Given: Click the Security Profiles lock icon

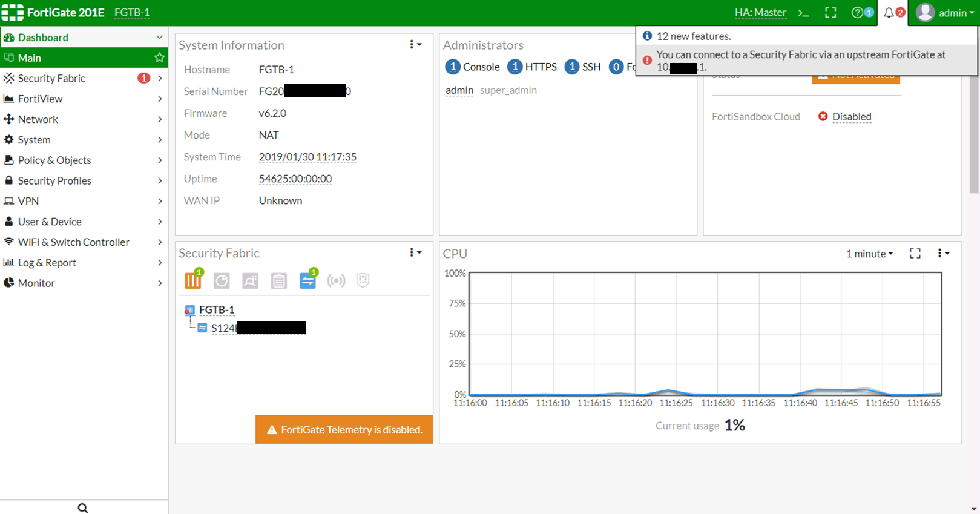Looking at the screenshot, I should pos(8,180).
